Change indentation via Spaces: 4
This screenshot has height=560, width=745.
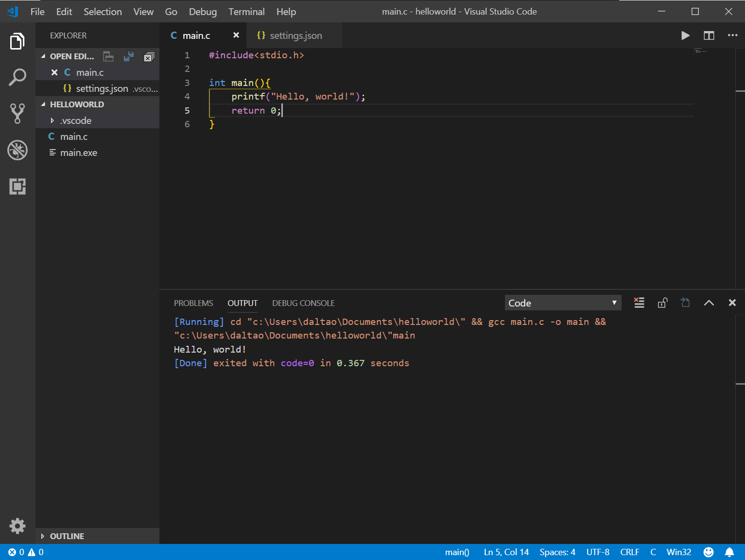tap(557, 552)
